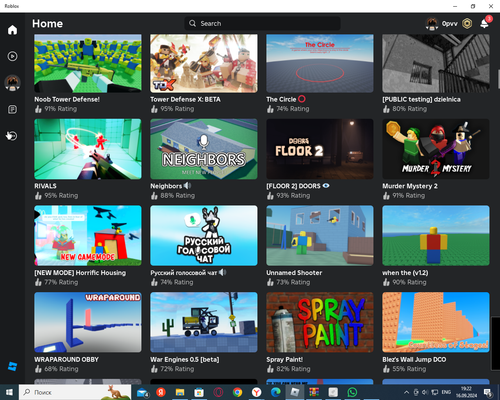Click the Home page heading
The height and width of the screenshot is (400, 500).
click(47, 24)
